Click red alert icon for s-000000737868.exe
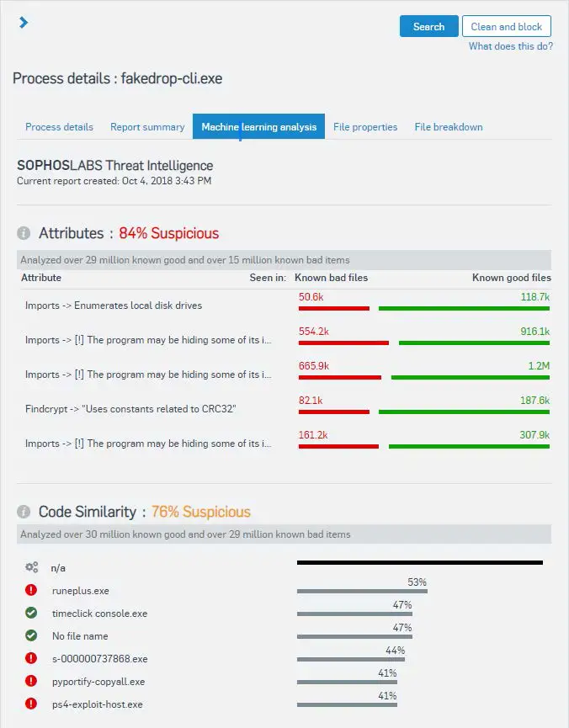This screenshot has width=569, height=728. pyautogui.click(x=32, y=659)
